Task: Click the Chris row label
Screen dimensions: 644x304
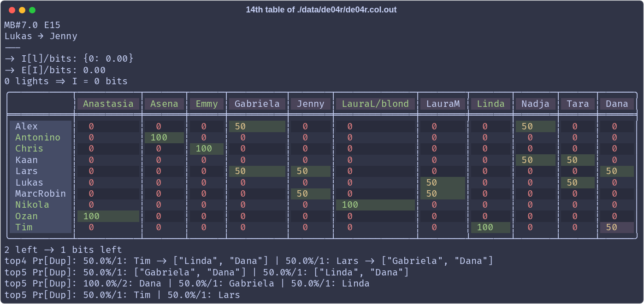Action: [41, 148]
